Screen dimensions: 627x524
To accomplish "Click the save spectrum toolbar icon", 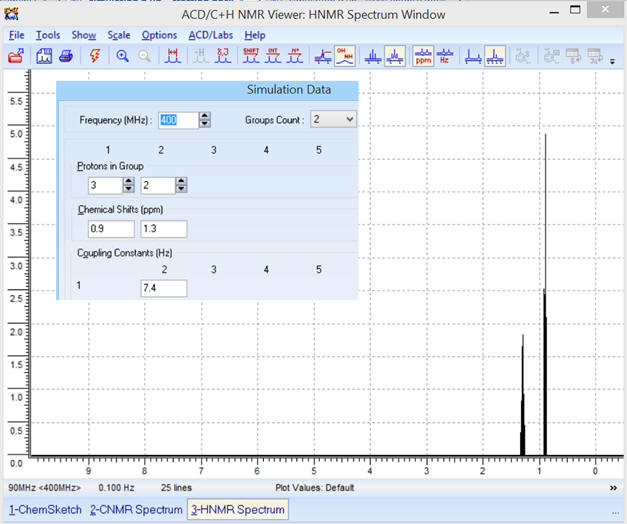I will coord(44,56).
